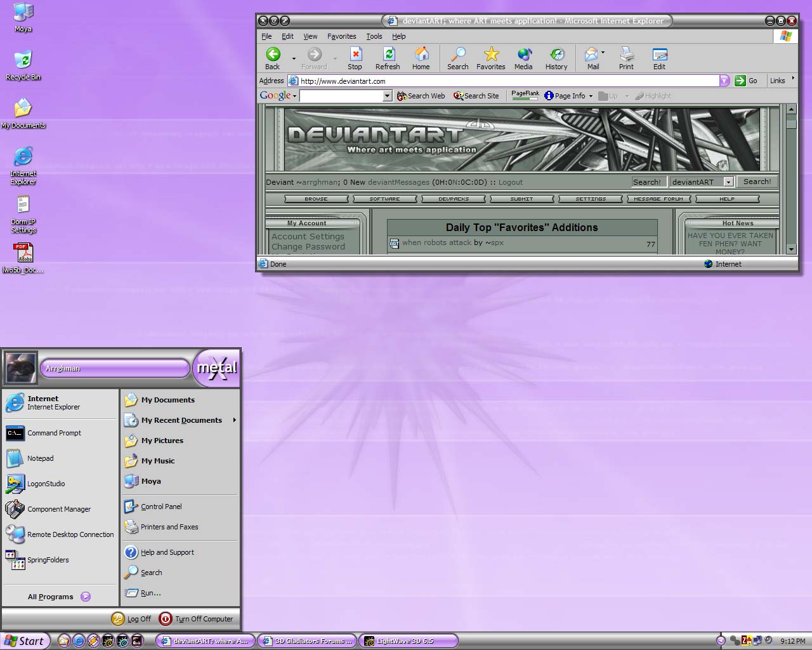Switch to 3D Gladiators Forums taskbar window
812x650 pixels.
(307, 641)
